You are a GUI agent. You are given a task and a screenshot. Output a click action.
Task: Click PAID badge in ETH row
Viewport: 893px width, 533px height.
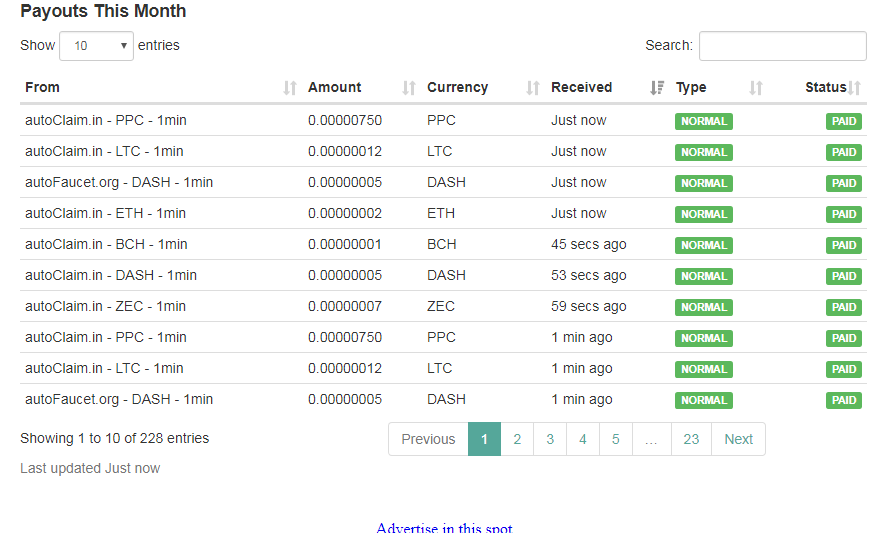coord(844,214)
